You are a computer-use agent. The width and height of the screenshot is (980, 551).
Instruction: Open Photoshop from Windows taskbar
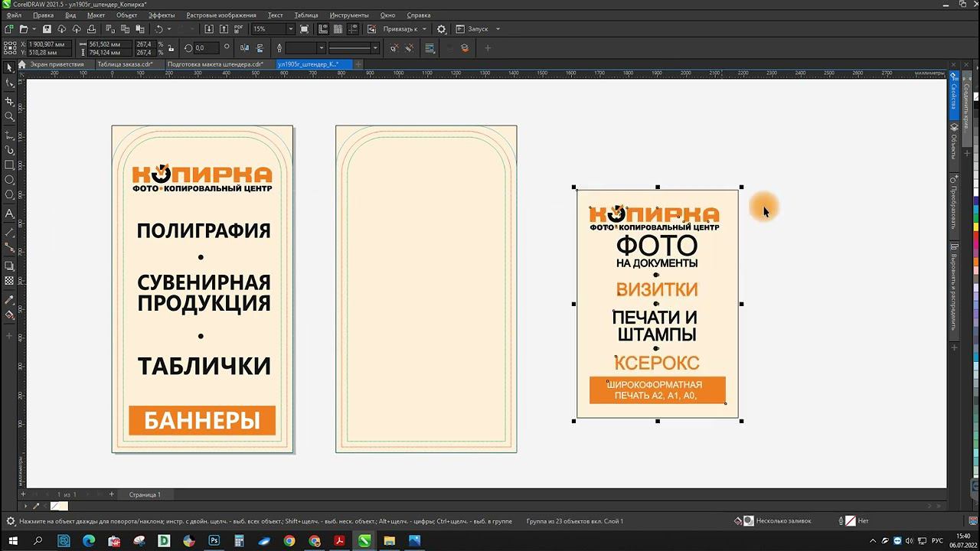click(x=214, y=541)
